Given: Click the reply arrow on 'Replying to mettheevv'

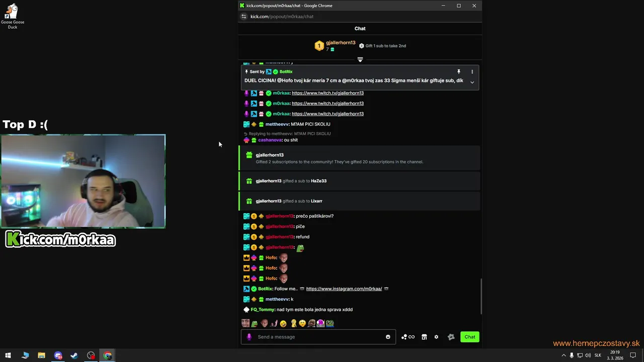Looking at the screenshot, I should [246, 134].
